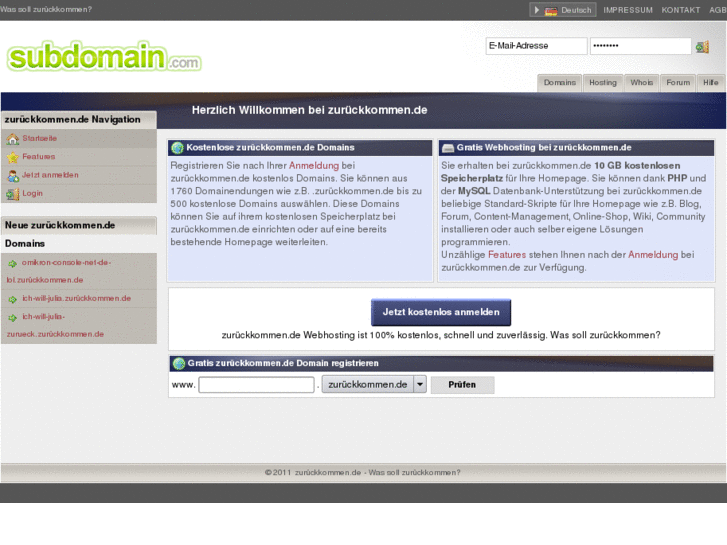Click green arrow icon beside omikron-console-net-de
727x545 pixels.
pyautogui.click(x=13, y=263)
